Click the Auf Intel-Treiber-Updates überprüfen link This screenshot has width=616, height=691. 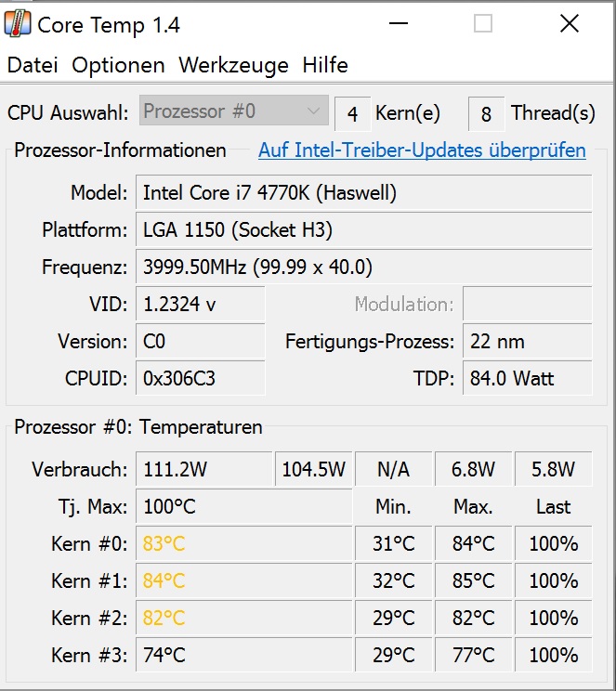pos(422,150)
